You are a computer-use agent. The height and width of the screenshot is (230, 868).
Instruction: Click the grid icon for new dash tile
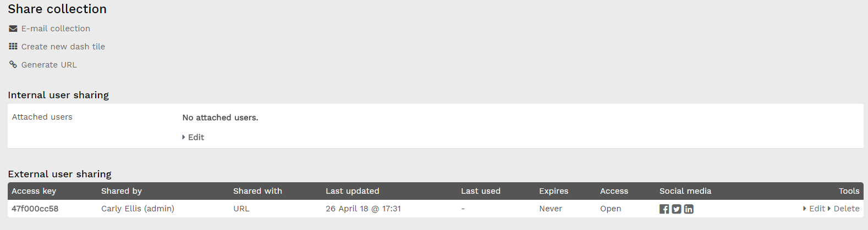pos(13,47)
